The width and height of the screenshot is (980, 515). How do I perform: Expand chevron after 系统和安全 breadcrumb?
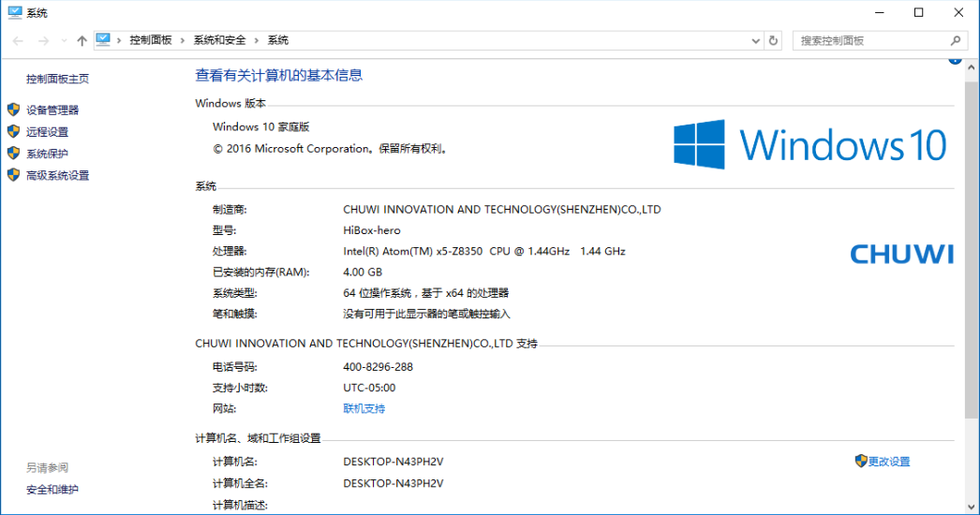click(x=257, y=40)
